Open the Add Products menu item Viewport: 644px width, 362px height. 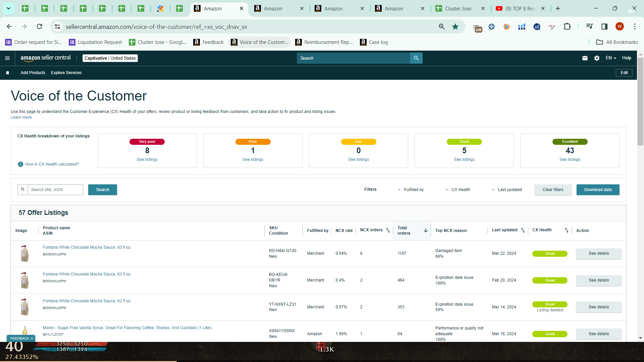tap(33, 73)
